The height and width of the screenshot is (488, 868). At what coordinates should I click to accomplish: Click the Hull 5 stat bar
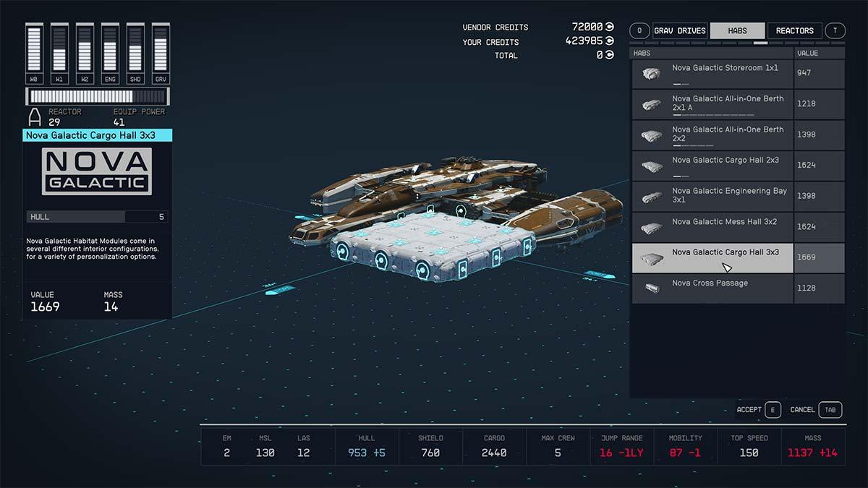(98, 216)
